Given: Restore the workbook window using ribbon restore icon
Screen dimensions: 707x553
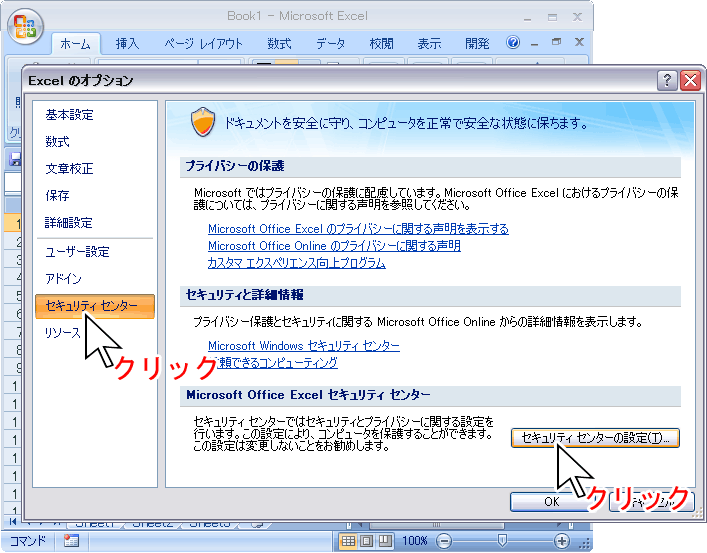Looking at the screenshot, I should pyautogui.click(x=556, y=42).
